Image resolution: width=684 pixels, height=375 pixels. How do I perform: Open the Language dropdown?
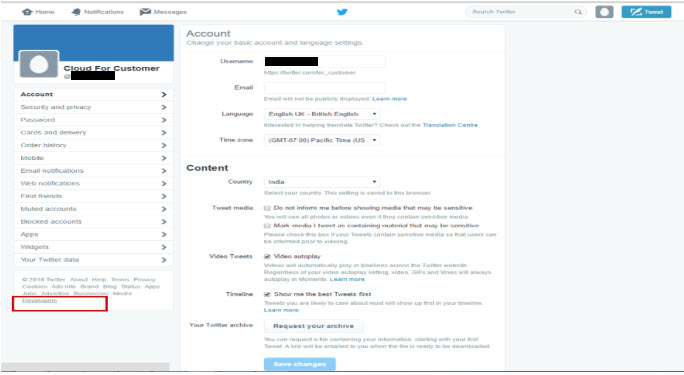pyautogui.click(x=321, y=114)
